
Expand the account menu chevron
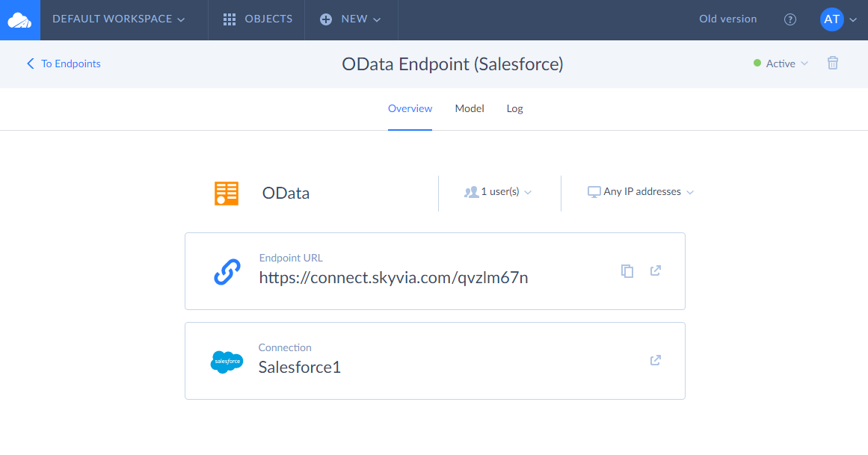(x=853, y=20)
